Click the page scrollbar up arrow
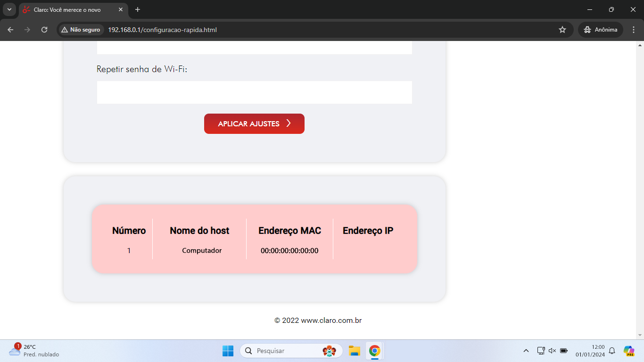 [x=640, y=45]
